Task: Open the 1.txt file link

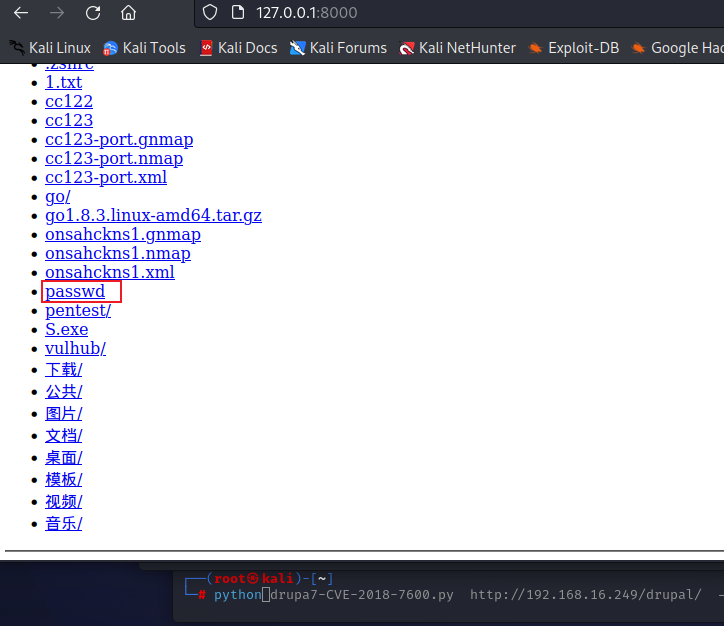Action: [x=63, y=82]
